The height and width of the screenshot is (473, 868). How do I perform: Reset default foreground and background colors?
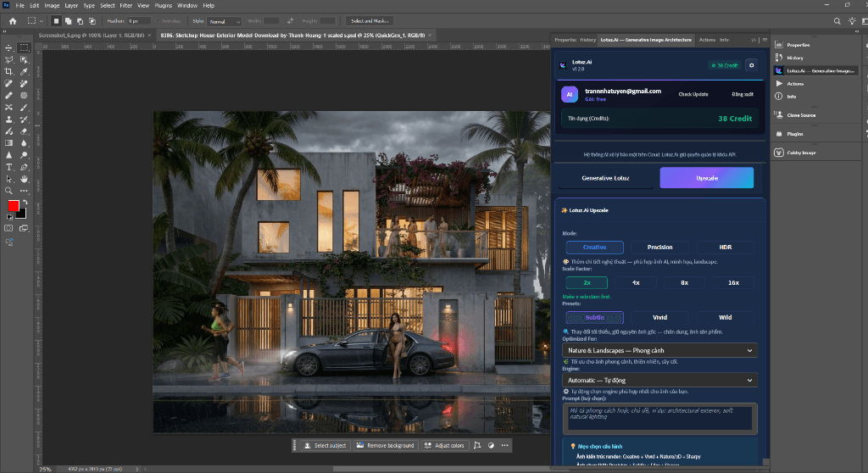[x=9, y=217]
